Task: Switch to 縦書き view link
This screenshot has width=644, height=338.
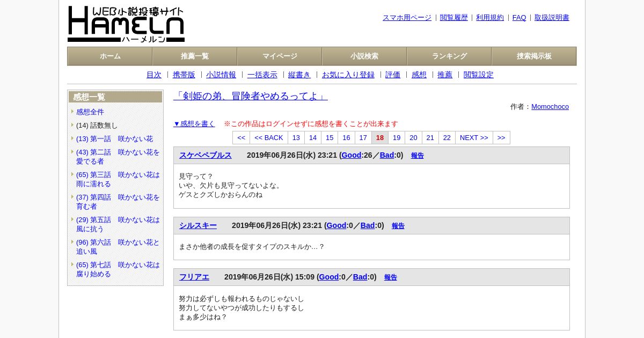Action: (x=299, y=75)
